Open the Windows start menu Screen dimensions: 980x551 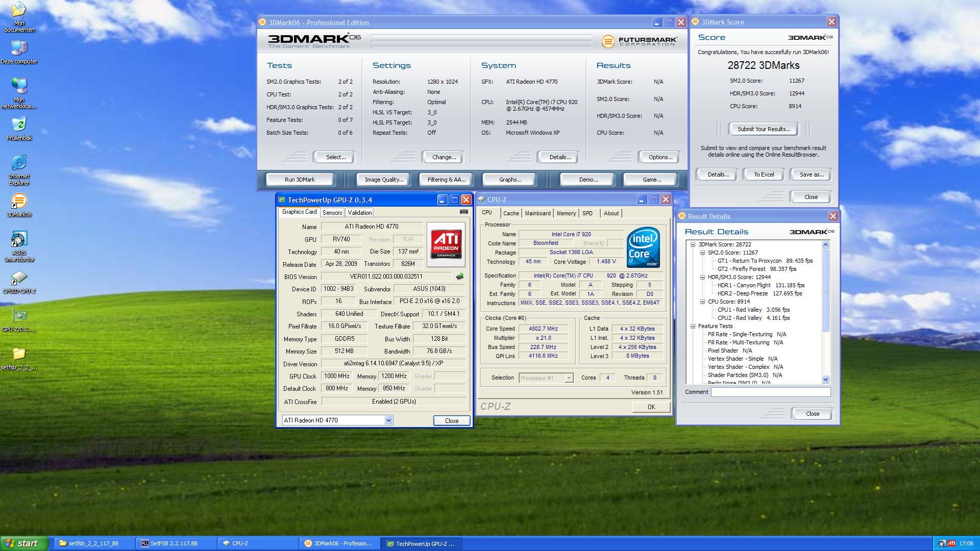tap(24, 544)
